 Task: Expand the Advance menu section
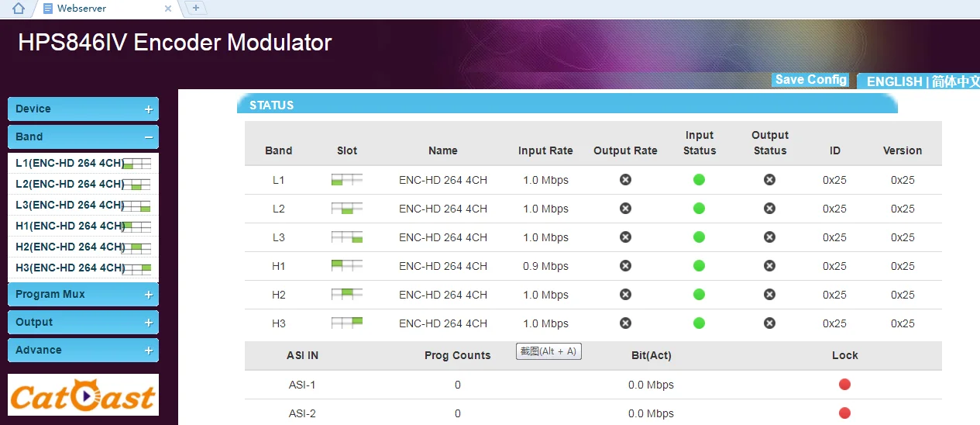[149, 351]
